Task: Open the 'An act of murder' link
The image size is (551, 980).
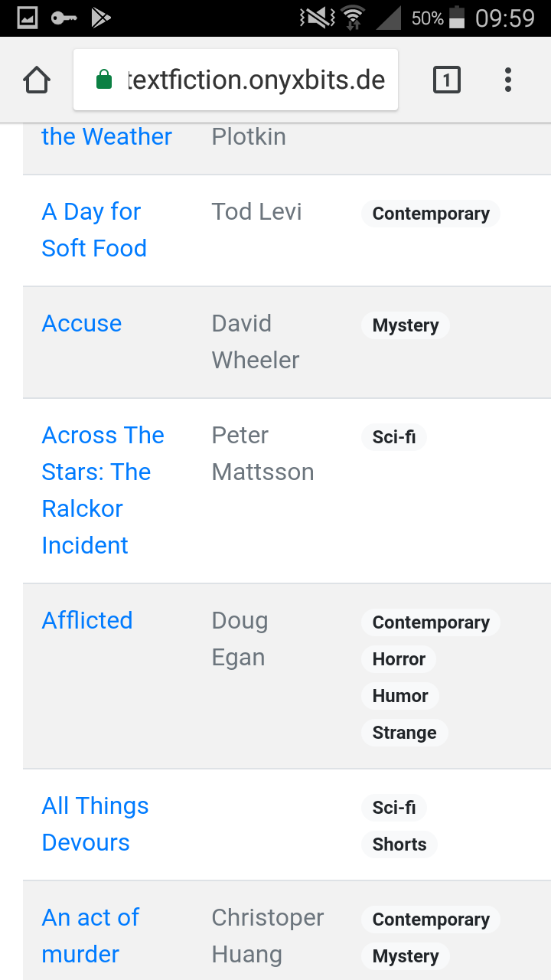Action: pyautogui.click(x=90, y=936)
